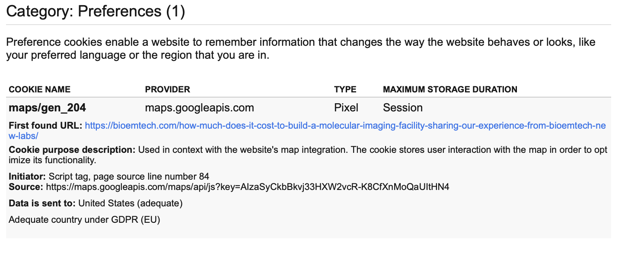Image resolution: width=644 pixels, height=272 pixels.
Task: Click the MAXIMUM STORAGE DURATION column header
Action: click(450, 89)
